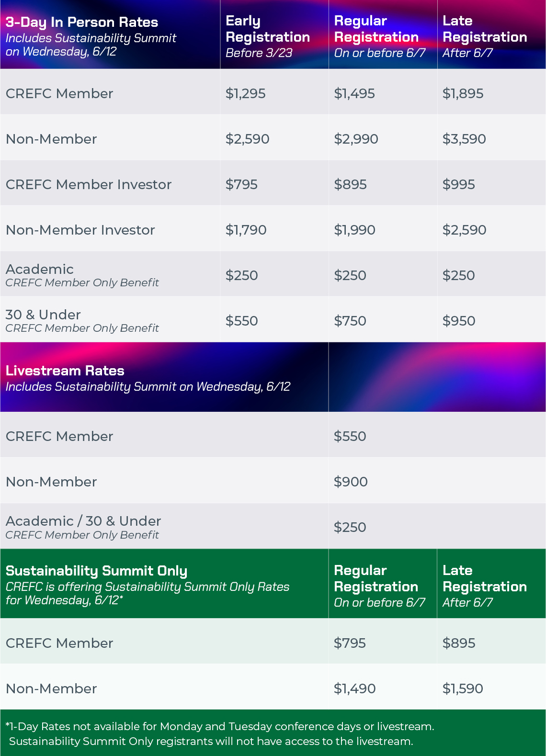Click the 3-Day In Person Rates heading
The height and width of the screenshot is (756, 546).
click(82, 22)
